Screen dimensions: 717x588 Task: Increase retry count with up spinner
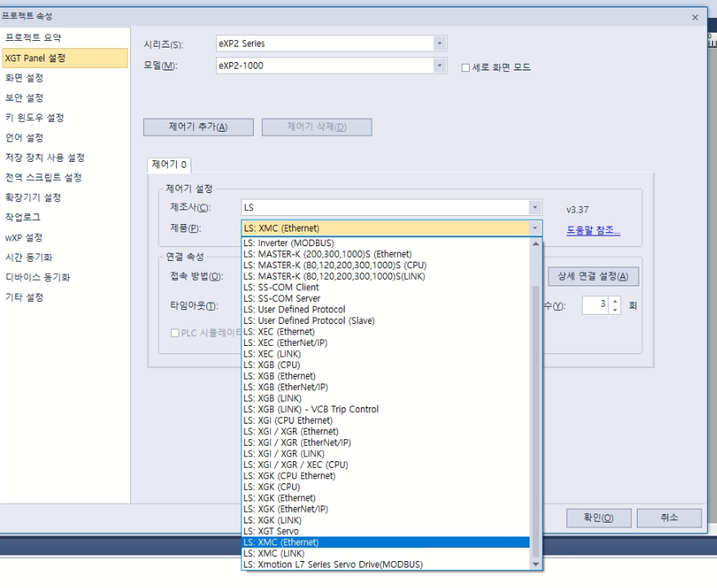[615, 301]
